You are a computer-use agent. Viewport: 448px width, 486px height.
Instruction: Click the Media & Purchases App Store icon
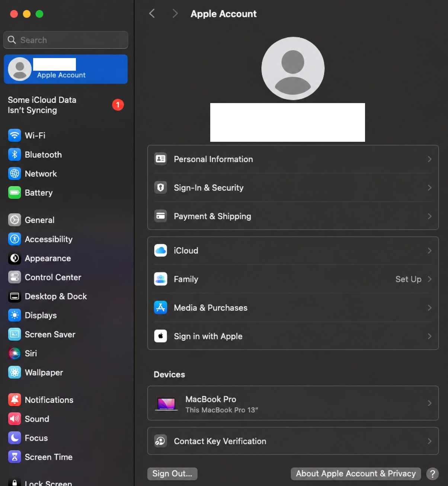tap(160, 307)
